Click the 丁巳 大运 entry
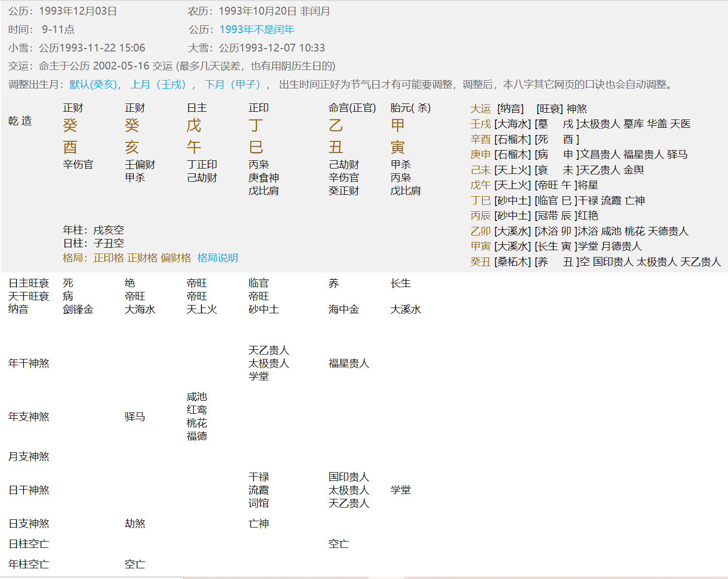The image size is (728, 579). click(480, 201)
